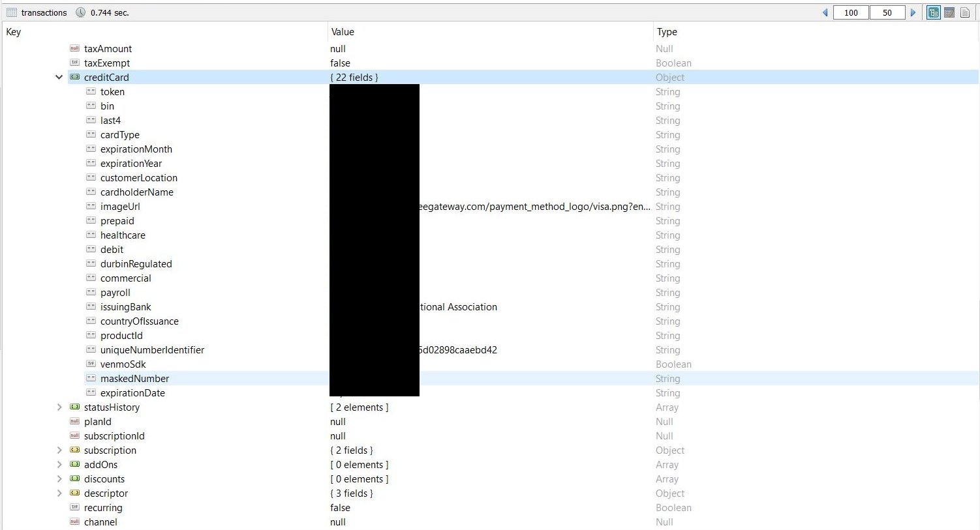
Task: Expand the addOns array
Action: (x=59, y=465)
